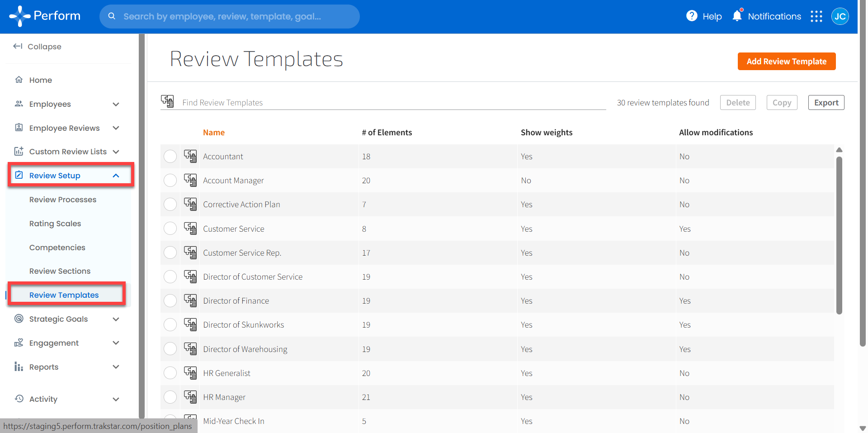Click the Export button
Screen dimensions: 868x433
pos(826,103)
